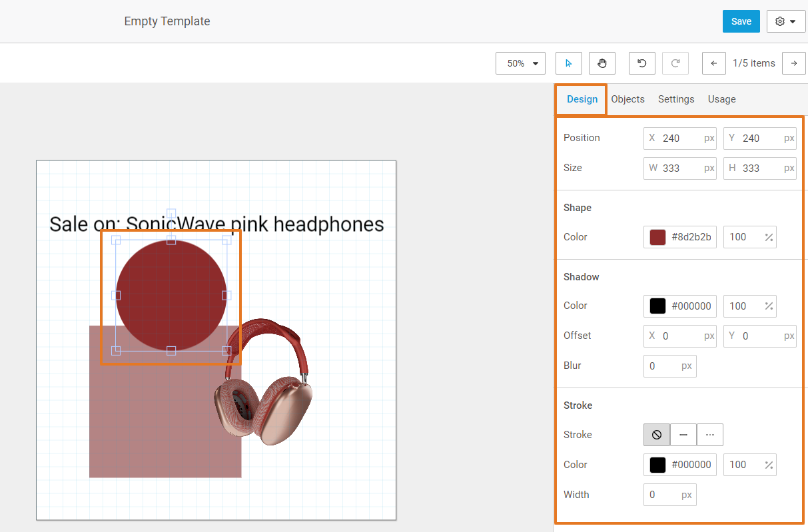Go to the previous item arrow
808x532 pixels.
[x=714, y=63]
